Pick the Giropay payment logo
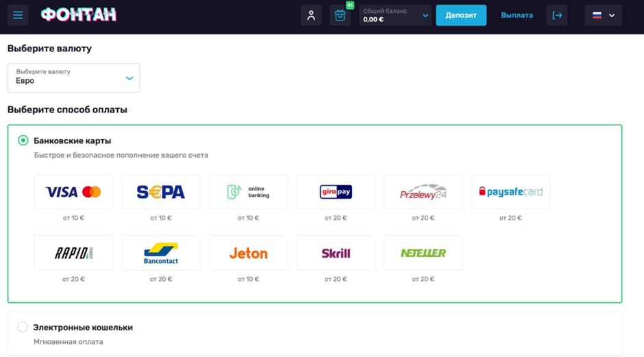 [336, 192]
